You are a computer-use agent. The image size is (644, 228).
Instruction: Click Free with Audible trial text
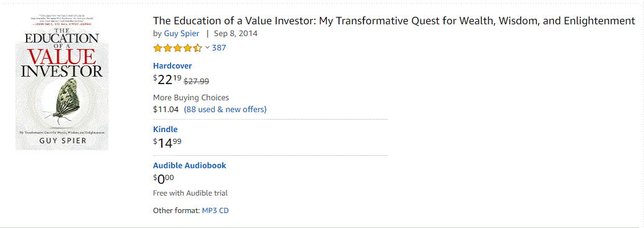pos(190,193)
